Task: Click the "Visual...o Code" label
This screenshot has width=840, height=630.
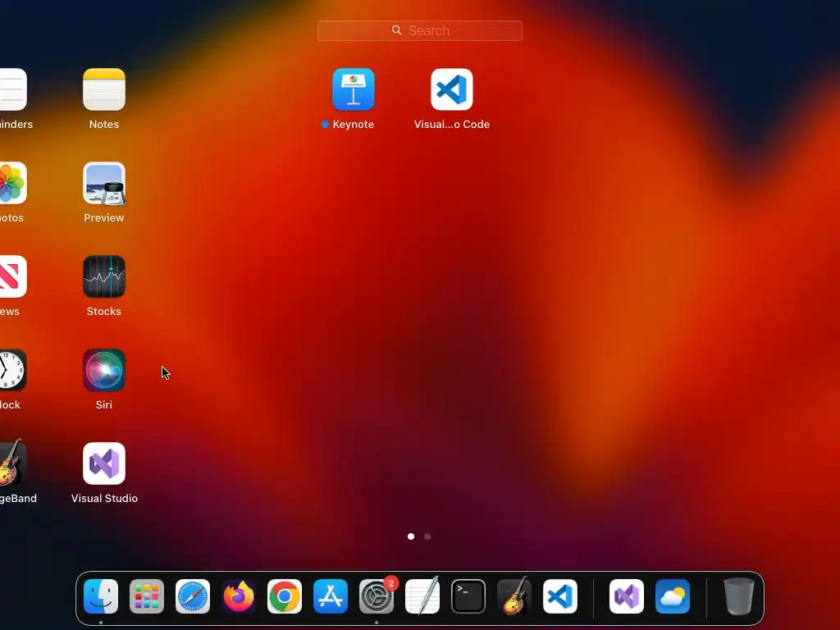Action: point(452,125)
